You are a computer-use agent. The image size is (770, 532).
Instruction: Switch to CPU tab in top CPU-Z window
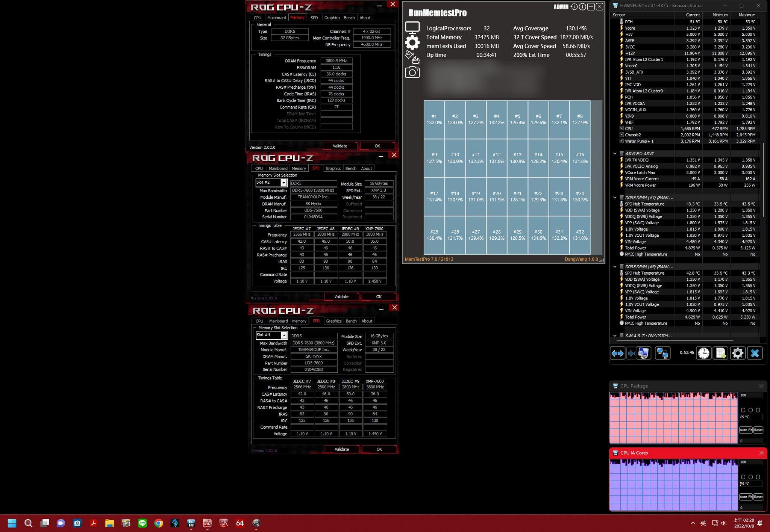tap(258, 18)
